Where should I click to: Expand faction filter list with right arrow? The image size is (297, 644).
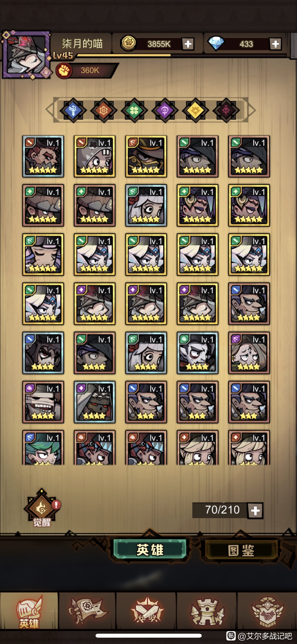(252, 110)
